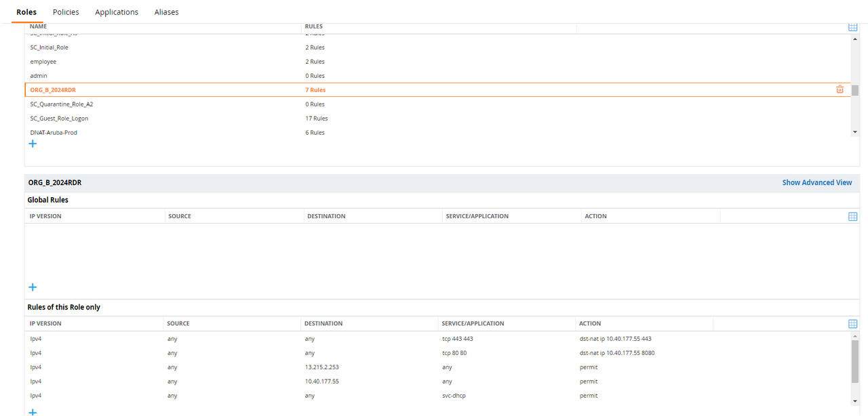
Task: Open column chooser icon for Roles table
Action: 852,27
